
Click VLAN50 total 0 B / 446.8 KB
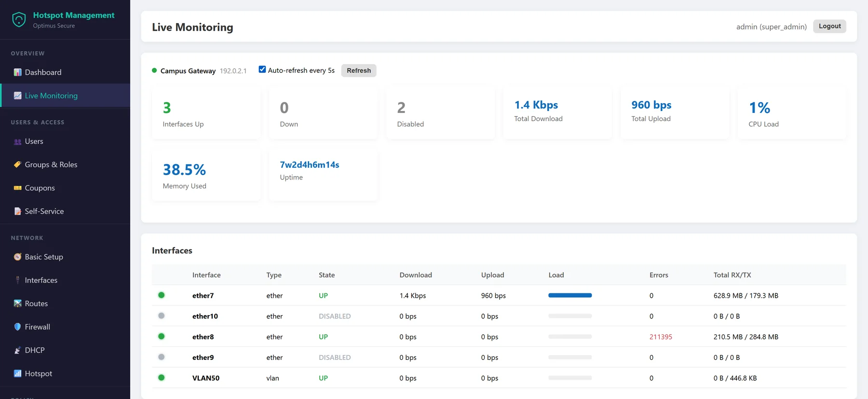(x=735, y=378)
